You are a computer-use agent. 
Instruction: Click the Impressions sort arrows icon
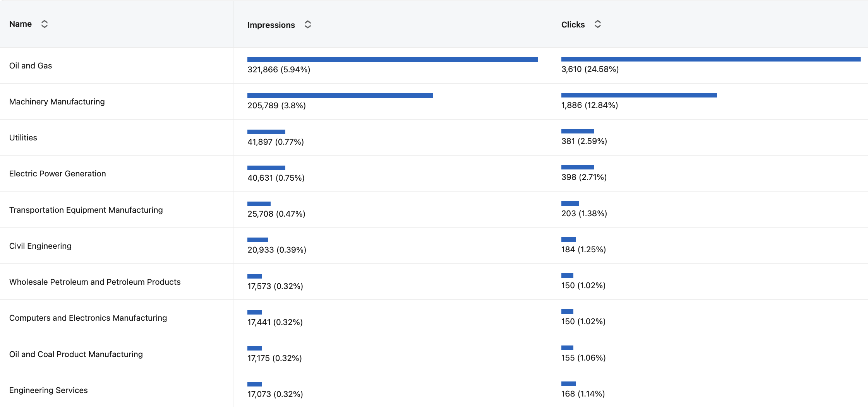coord(308,25)
